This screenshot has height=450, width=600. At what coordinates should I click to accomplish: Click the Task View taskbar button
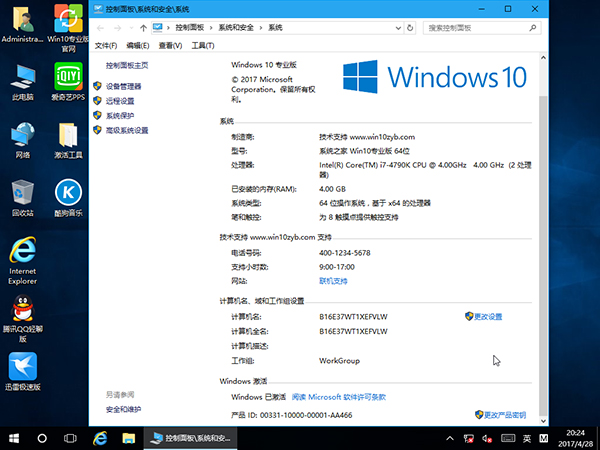71,438
